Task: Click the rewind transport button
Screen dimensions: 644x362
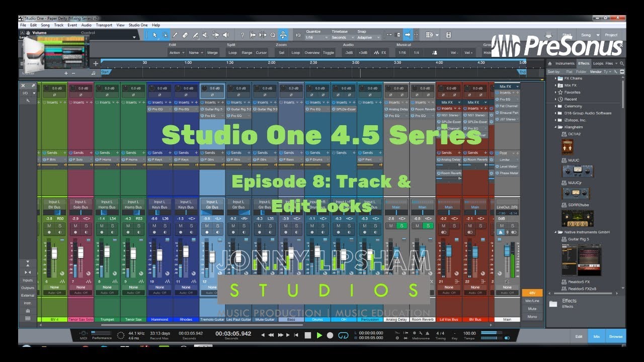Action: [272, 335]
